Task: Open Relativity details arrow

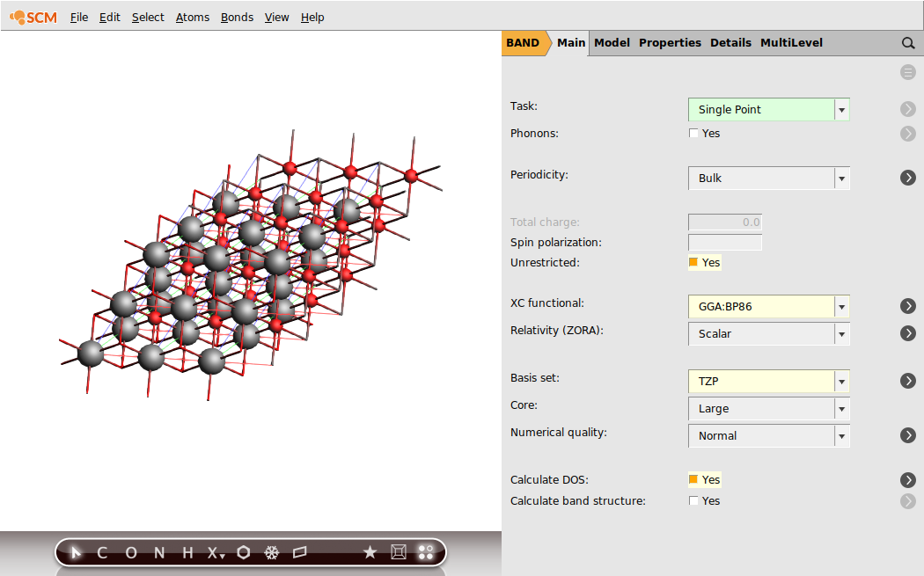Action: click(908, 332)
